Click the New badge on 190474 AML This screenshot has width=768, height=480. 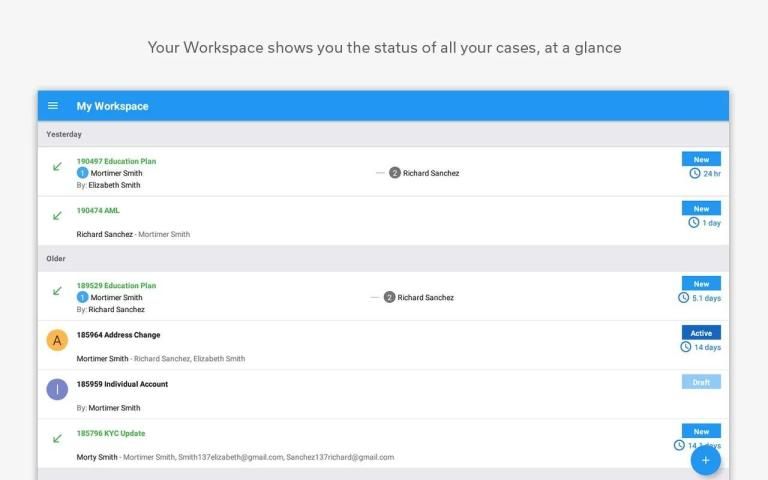[701, 209]
